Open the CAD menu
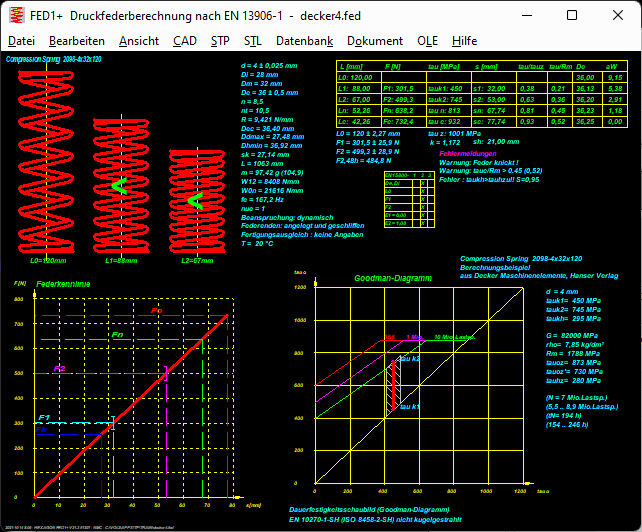Screen dimensions: 642x532 (184, 41)
